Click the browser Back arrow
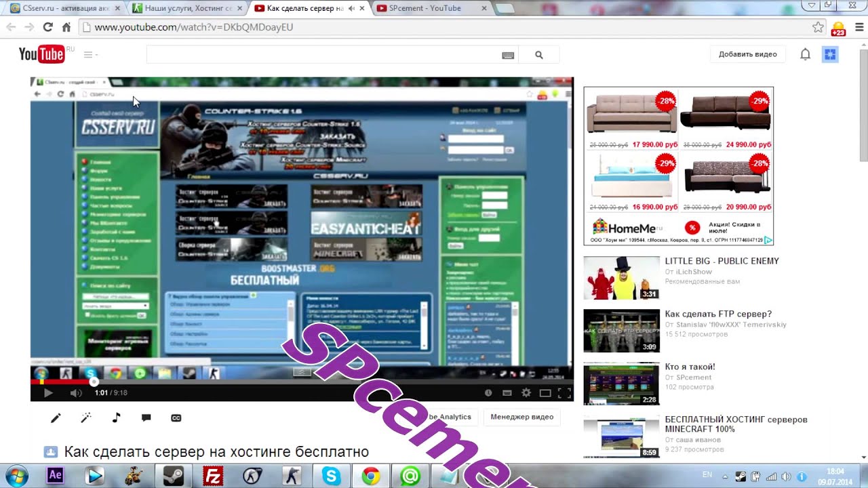Image resolution: width=868 pixels, height=488 pixels. [x=11, y=27]
